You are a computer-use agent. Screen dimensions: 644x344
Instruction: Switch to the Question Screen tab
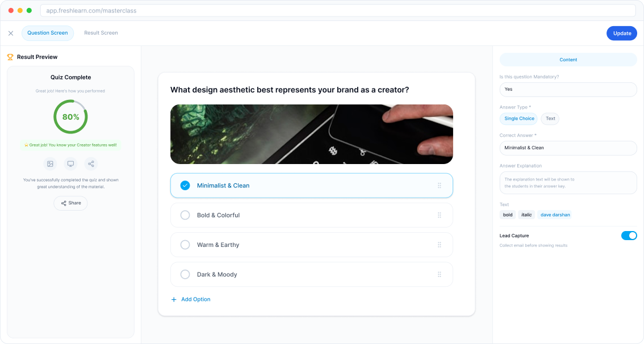[x=48, y=32]
